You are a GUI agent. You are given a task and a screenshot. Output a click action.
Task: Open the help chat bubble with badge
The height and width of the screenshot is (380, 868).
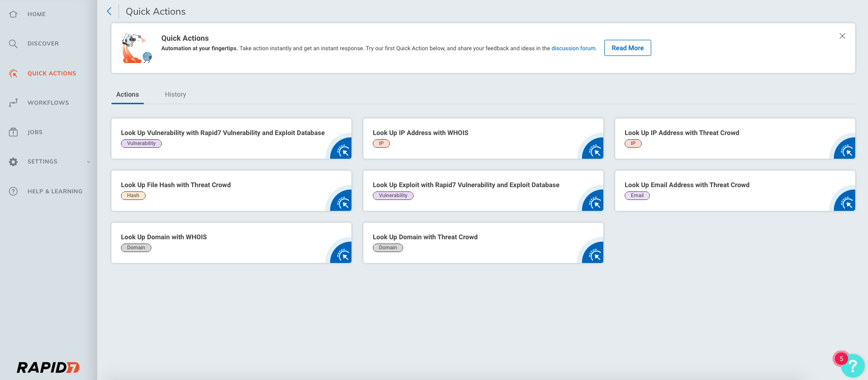pos(852,365)
